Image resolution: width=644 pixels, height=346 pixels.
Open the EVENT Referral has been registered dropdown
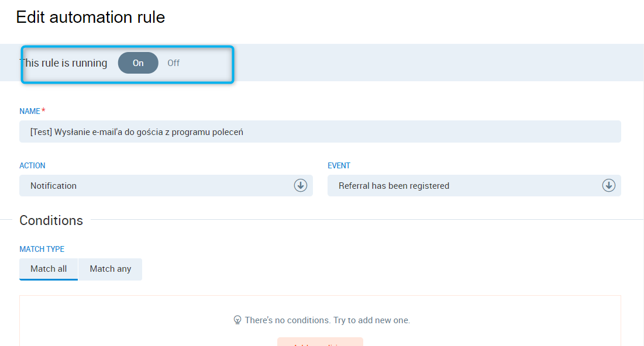pos(465,186)
